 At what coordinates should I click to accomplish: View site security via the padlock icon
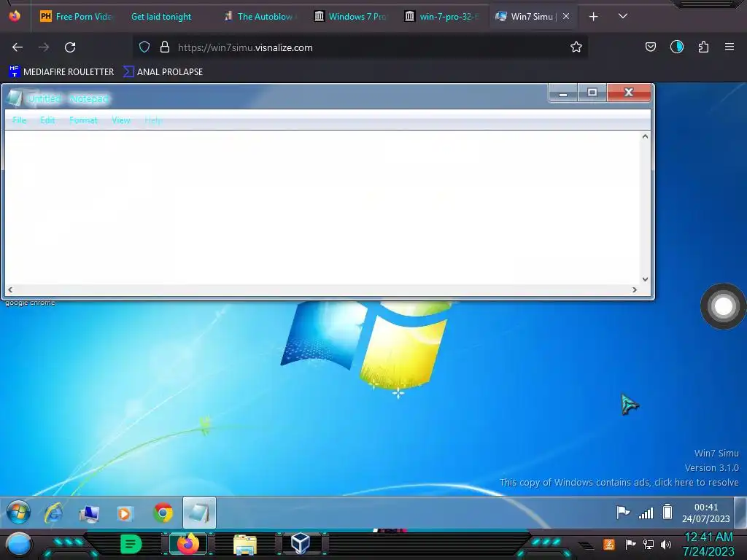[165, 47]
